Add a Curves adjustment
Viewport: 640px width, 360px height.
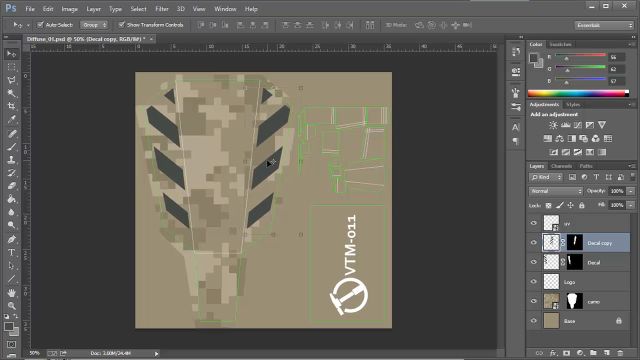[x=578, y=125]
